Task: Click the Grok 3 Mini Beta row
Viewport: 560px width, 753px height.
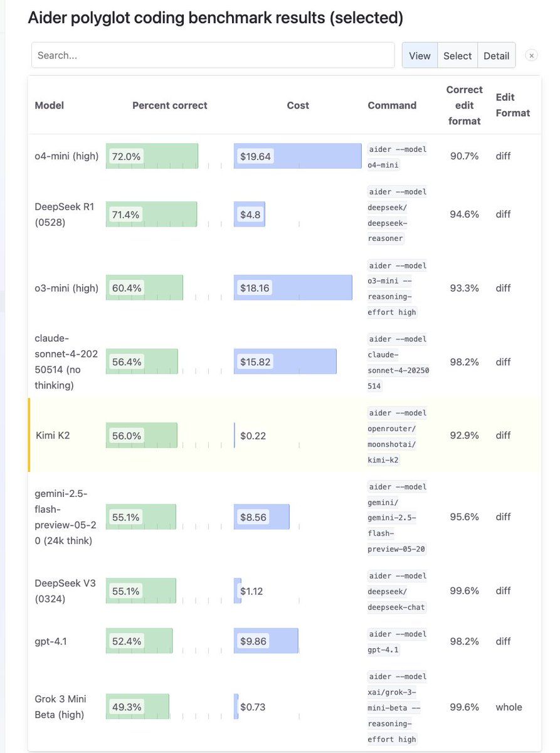Action: point(285,707)
